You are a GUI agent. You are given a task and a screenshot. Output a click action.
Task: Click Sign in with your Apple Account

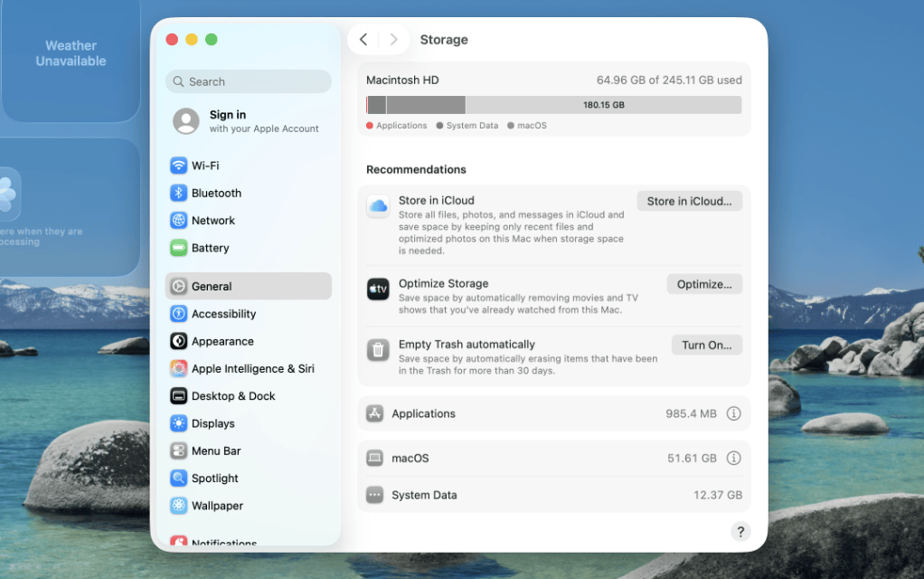248,121
